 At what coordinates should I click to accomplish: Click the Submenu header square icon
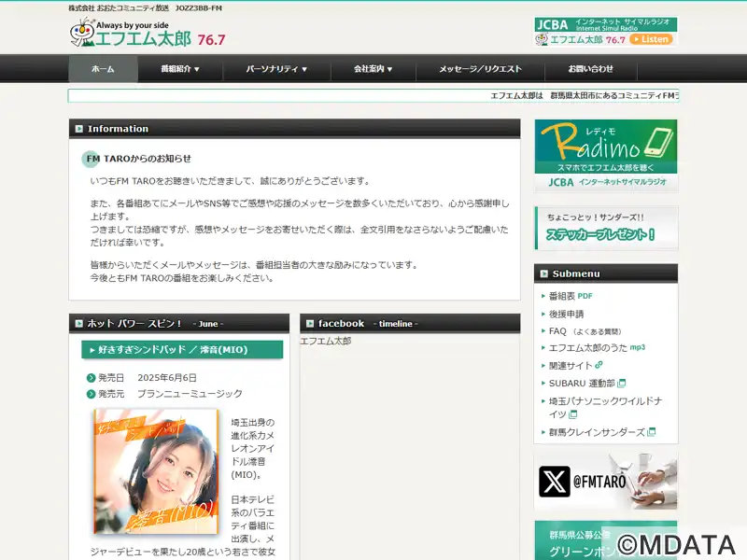coord(544,273)
